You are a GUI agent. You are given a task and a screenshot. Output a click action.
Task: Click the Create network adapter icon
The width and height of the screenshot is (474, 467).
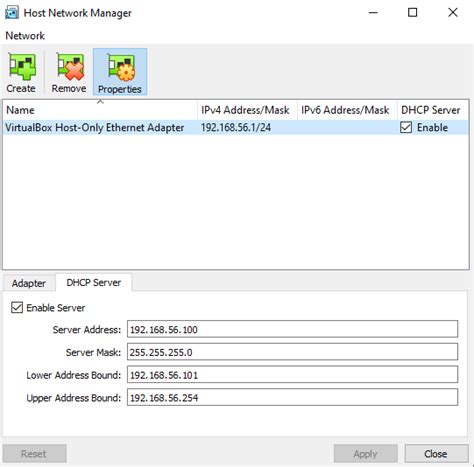click(x=22, y=72)
